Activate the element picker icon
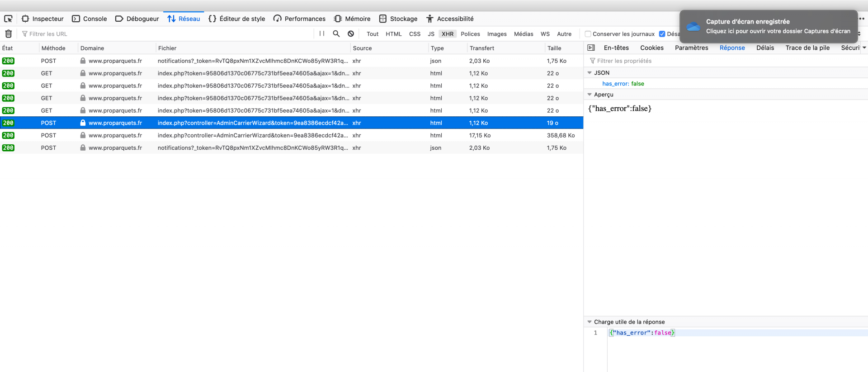 click(x=8, y=19)
